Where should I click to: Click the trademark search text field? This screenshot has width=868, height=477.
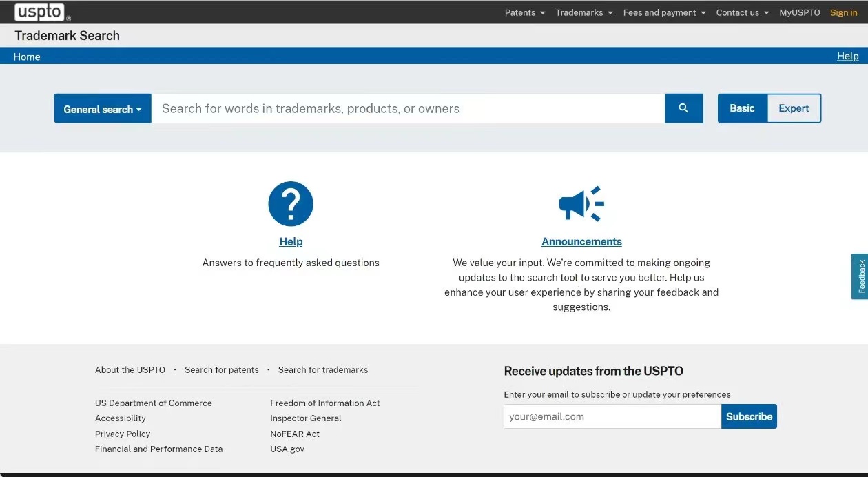(408, 108)
